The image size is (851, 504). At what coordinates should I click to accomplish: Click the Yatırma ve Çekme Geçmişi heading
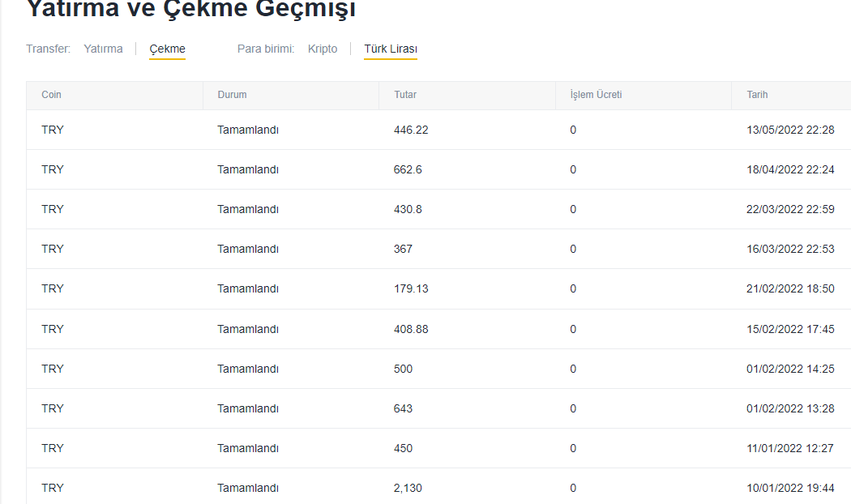(x=191, y=10)
